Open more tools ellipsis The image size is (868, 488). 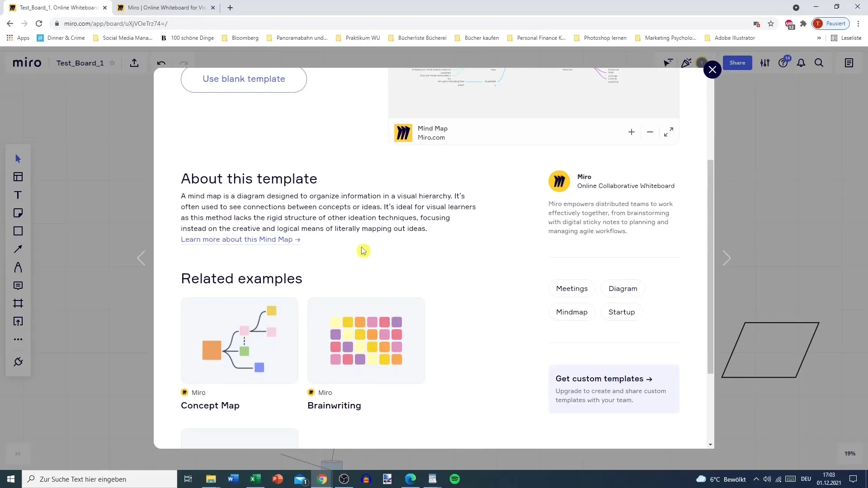pyautogui.click(x=18, y=339)
